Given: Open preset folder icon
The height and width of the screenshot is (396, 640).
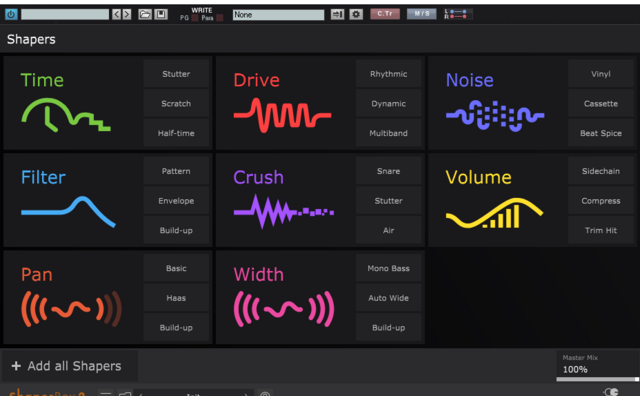Looking at the screenshot, I should (145, 15).
